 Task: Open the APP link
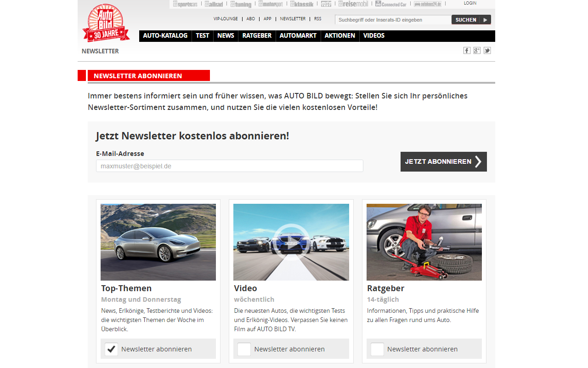[267, 19]
